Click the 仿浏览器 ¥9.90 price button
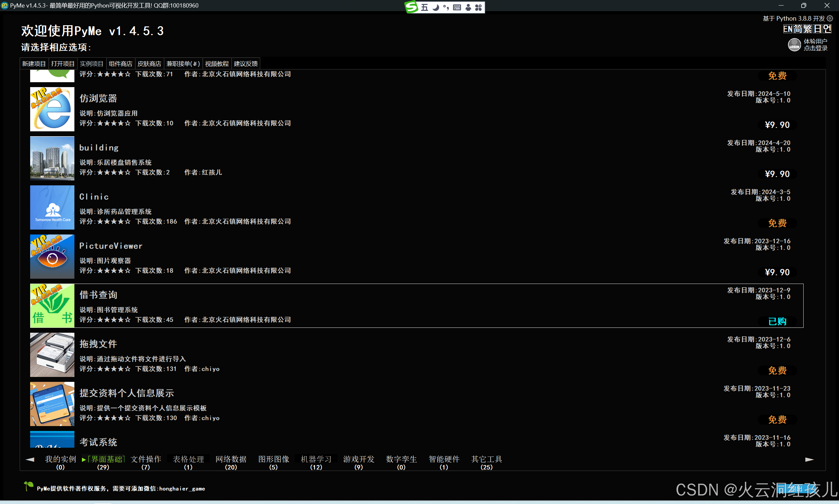 click(x=777, y=125)
